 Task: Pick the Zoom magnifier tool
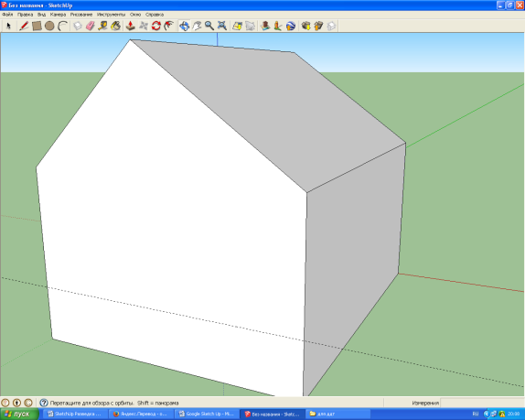(x=209, y=26)
